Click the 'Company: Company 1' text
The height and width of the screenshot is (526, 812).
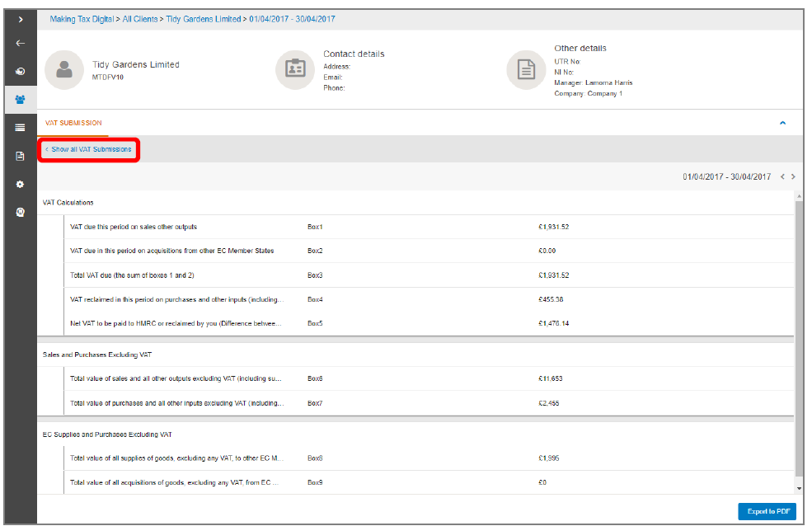589,94
